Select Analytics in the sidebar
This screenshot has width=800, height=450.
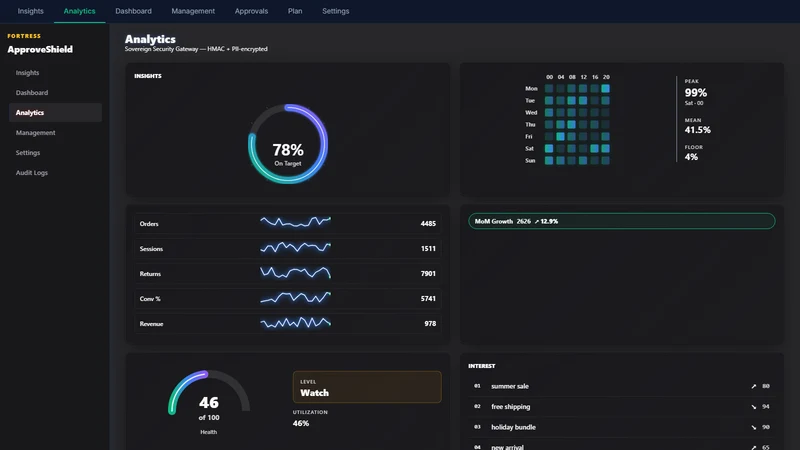(x=55, y=113)
